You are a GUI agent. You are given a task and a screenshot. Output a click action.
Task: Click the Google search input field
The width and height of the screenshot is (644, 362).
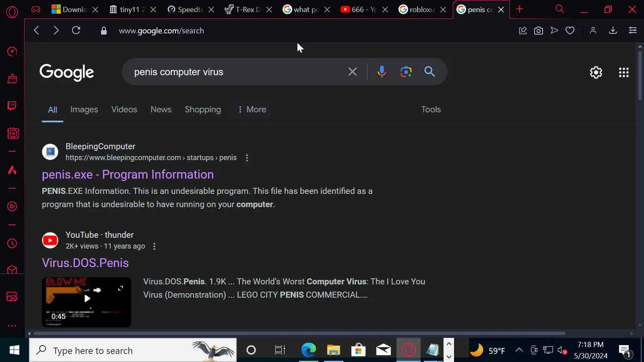[237, 72]
